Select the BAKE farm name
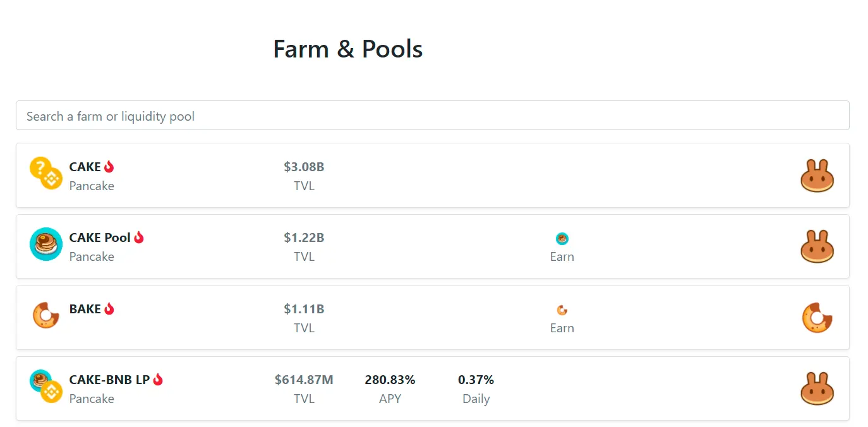Viewport: 868px width, 427px height. pos(85,309)
